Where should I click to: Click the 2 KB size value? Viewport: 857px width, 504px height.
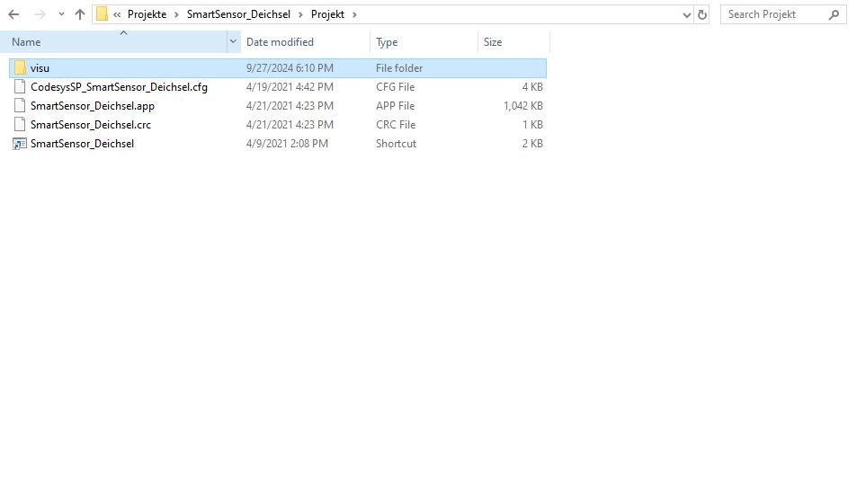(x=532, y=144)
